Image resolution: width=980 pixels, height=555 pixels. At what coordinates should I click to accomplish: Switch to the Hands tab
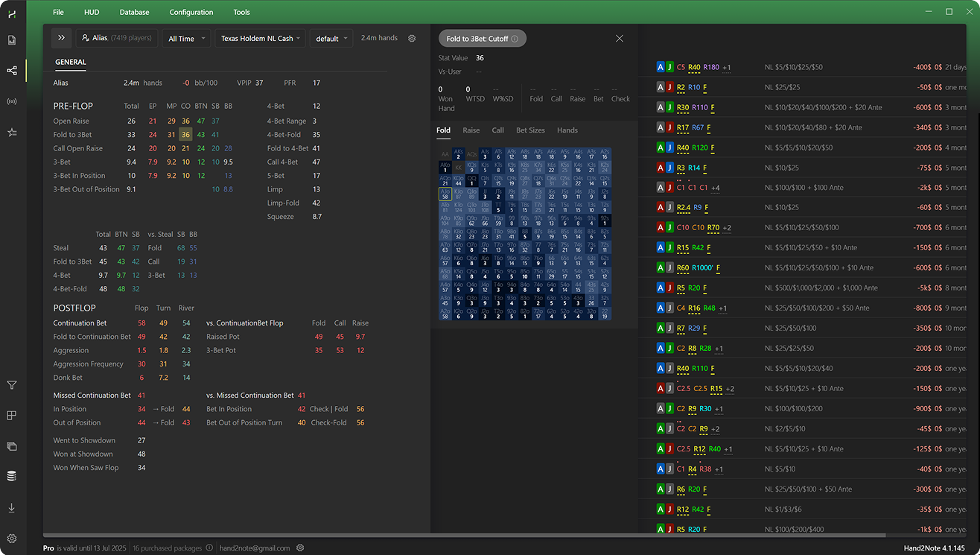pyautogui.click(x=567, y=130)
